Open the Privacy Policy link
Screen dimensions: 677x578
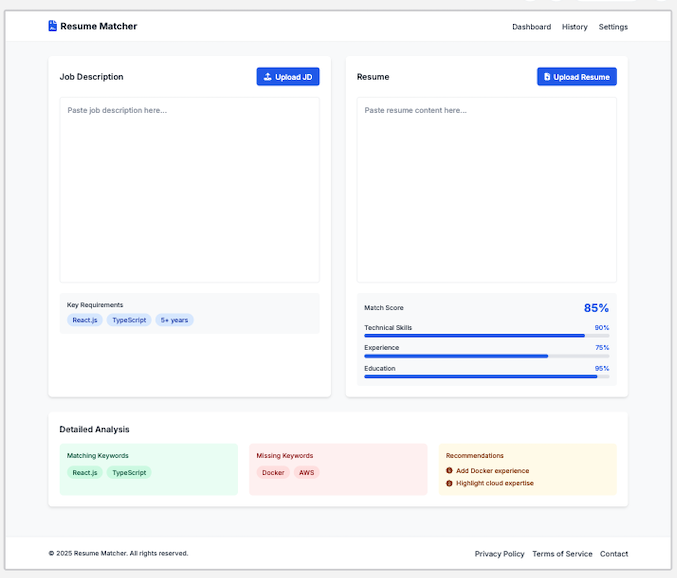(x=500, y=554)
